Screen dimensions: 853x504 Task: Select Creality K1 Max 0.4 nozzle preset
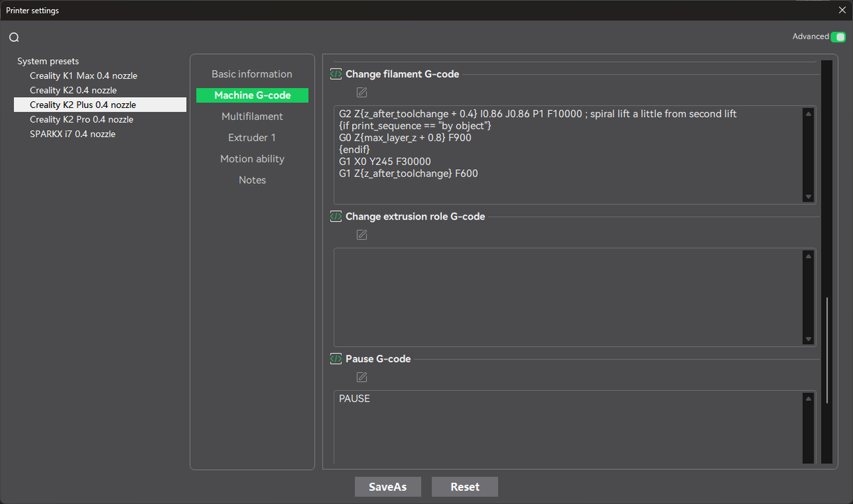(x=83, y=76)
